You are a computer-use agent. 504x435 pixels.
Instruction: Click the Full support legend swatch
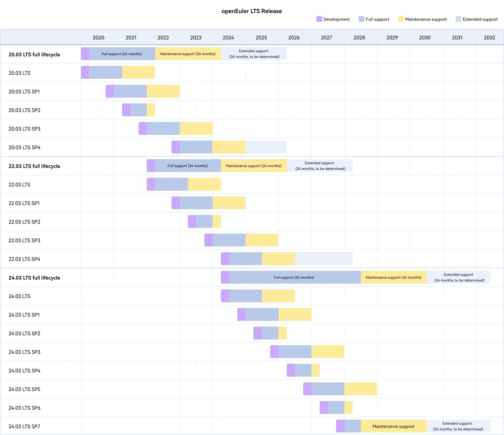coord(361,19)
